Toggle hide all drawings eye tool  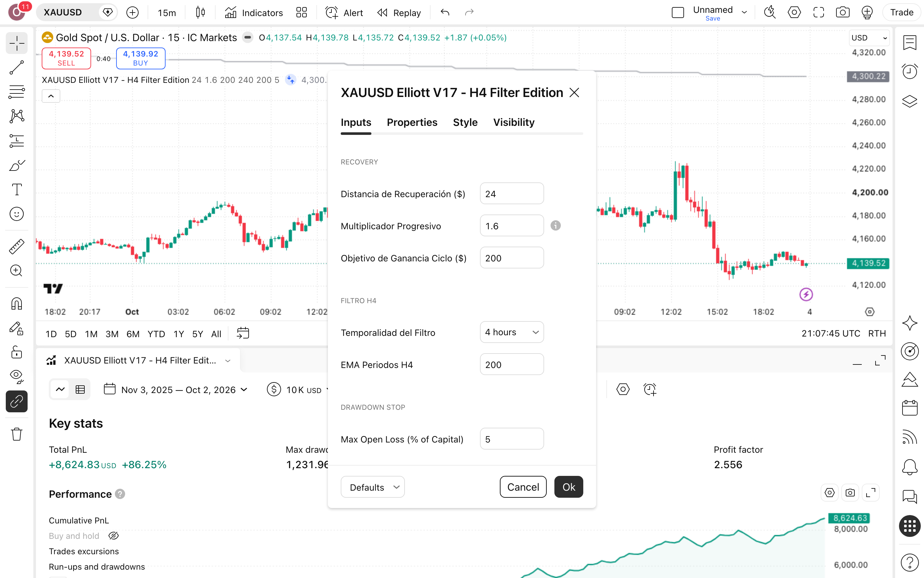coord(16,377)
